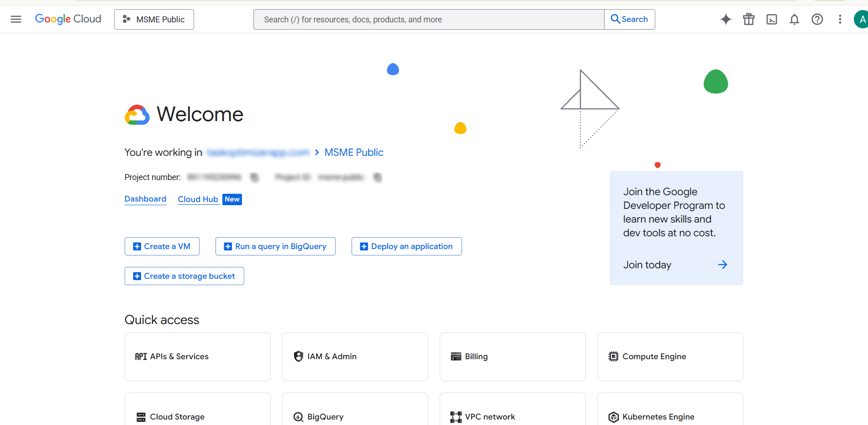Click the Create a VM button

162,246
